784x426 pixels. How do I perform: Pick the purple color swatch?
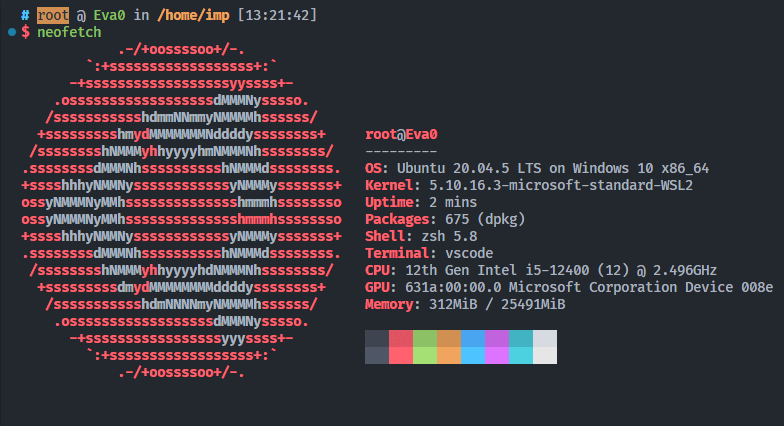pos(497,346)
